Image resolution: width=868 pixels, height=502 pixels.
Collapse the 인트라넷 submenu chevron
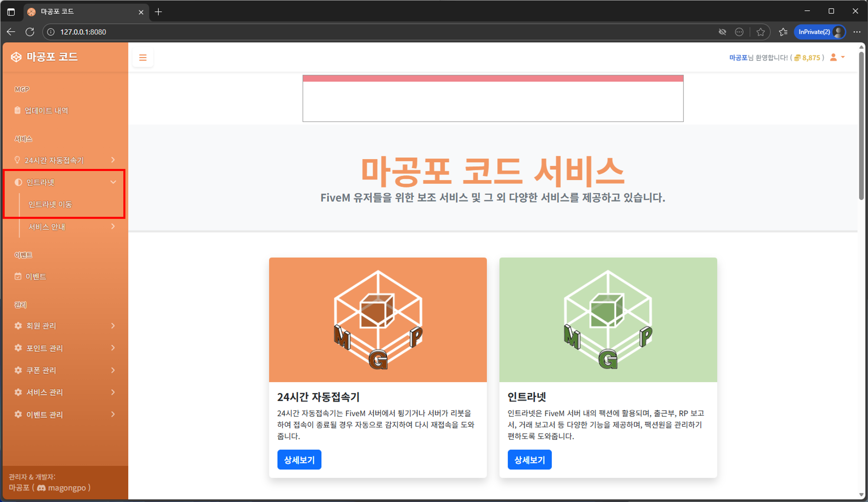(114, 182)
